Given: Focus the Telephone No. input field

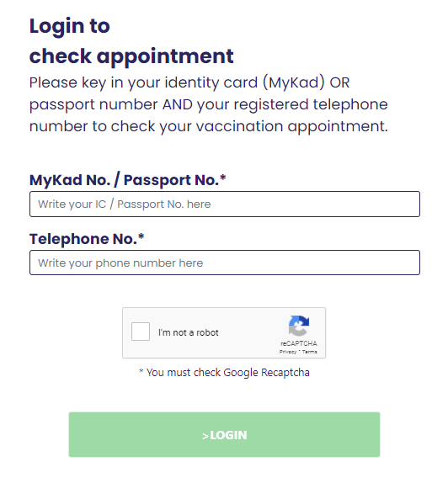Looking at the screenshot, I should pyautogui.click(x=225, y=263).
